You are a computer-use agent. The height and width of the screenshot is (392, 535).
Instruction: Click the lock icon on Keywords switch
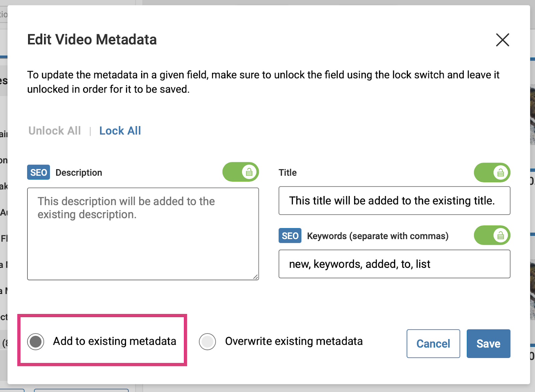click(501, 235)
